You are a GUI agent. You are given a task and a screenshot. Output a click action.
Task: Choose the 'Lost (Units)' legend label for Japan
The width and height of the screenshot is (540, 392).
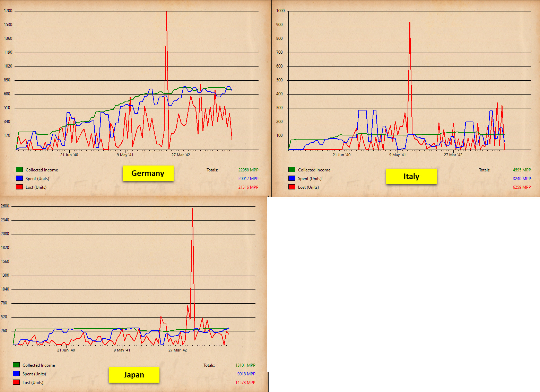click(33, 383)
